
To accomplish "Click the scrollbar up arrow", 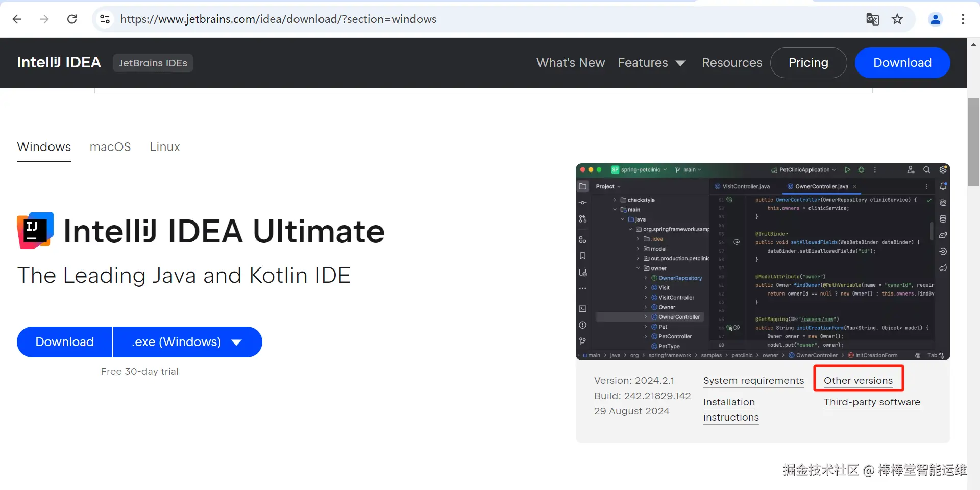I will [973, 44].
